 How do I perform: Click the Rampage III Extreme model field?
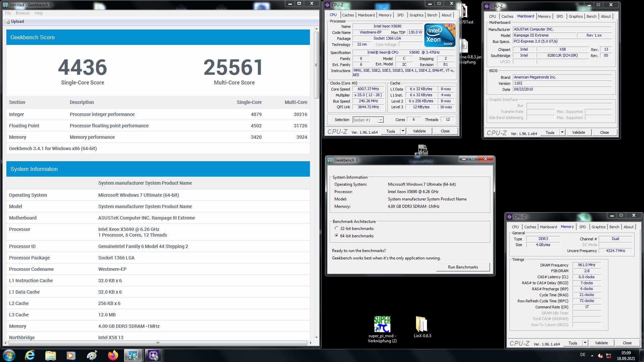point(544,35)
